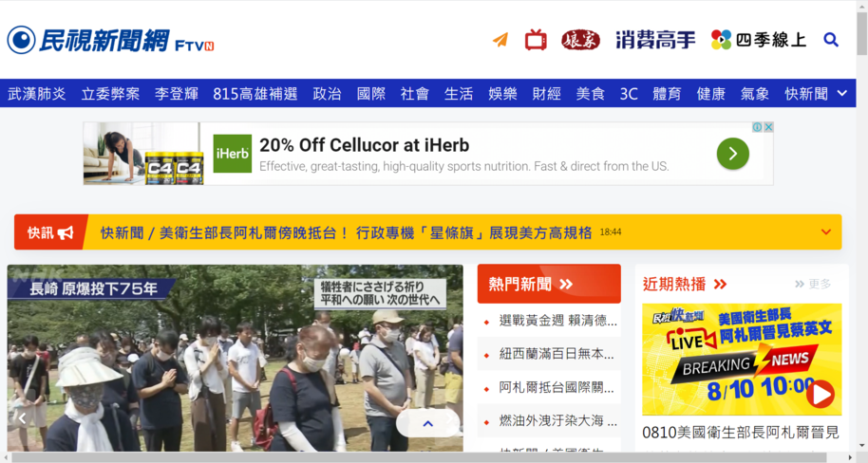Click the 民視新聞網 eye logo
The width and height of the screenshot is (868, 463).
(x=21, y=40)
